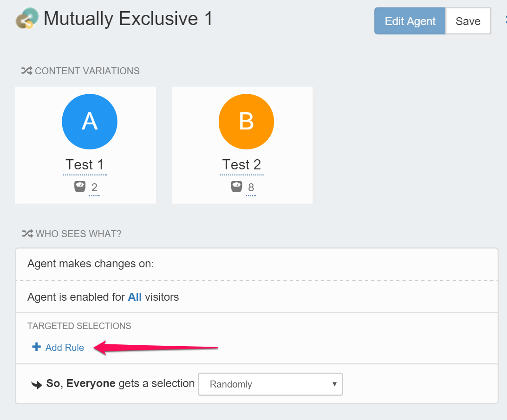Click the Targeted Selections heading

(x=79, y=326)
